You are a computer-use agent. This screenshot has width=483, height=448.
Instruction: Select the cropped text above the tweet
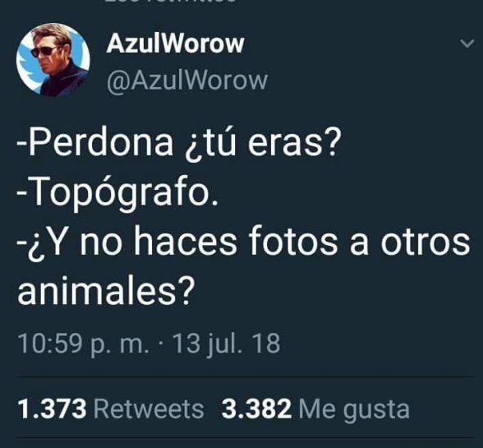pos(171,1)
